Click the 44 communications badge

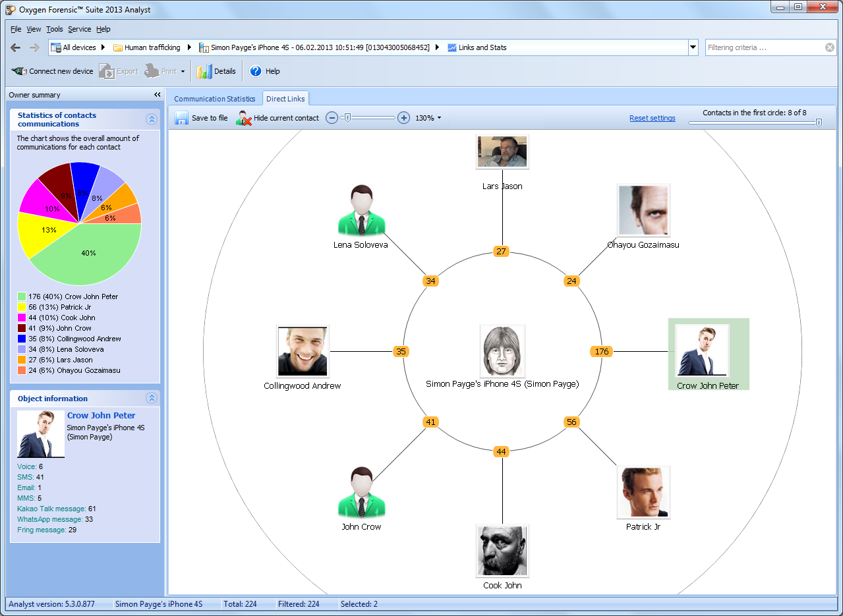pos(502,451)
